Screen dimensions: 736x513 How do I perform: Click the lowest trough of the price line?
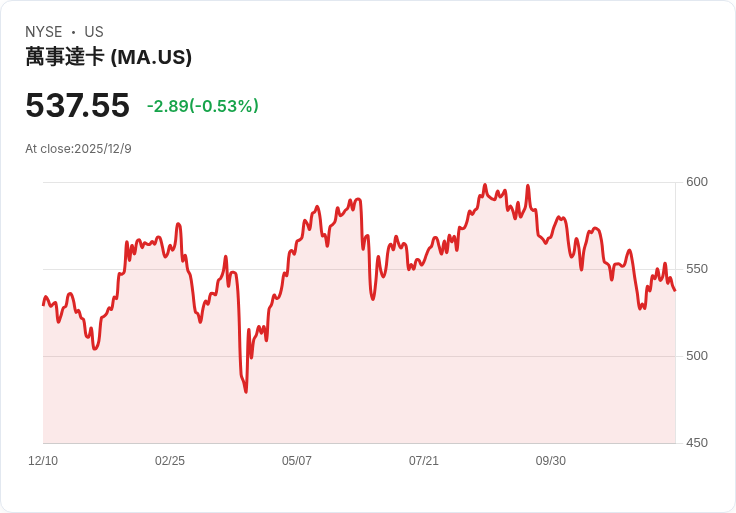pos(246,392)
